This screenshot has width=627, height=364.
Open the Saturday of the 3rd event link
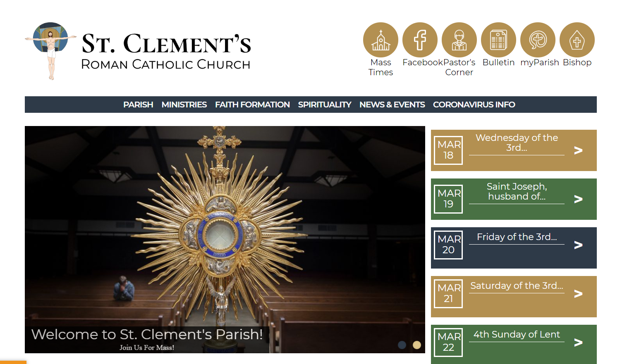point(517,286)
